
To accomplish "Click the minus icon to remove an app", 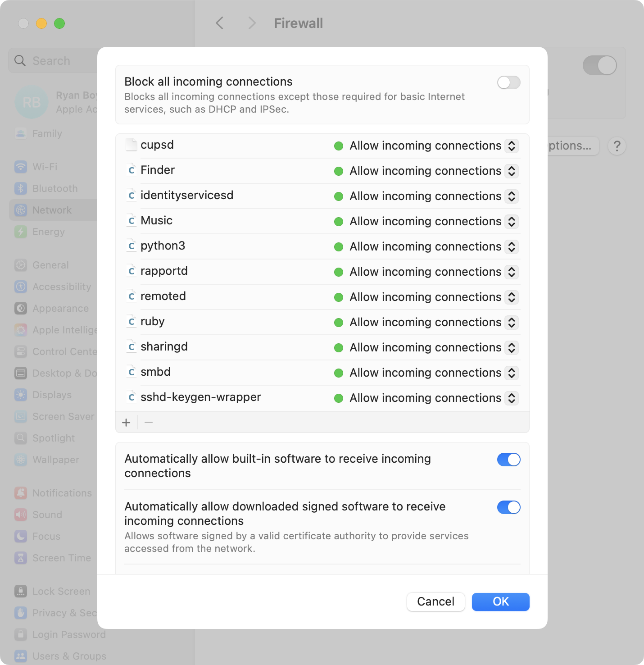I will 149,422.
